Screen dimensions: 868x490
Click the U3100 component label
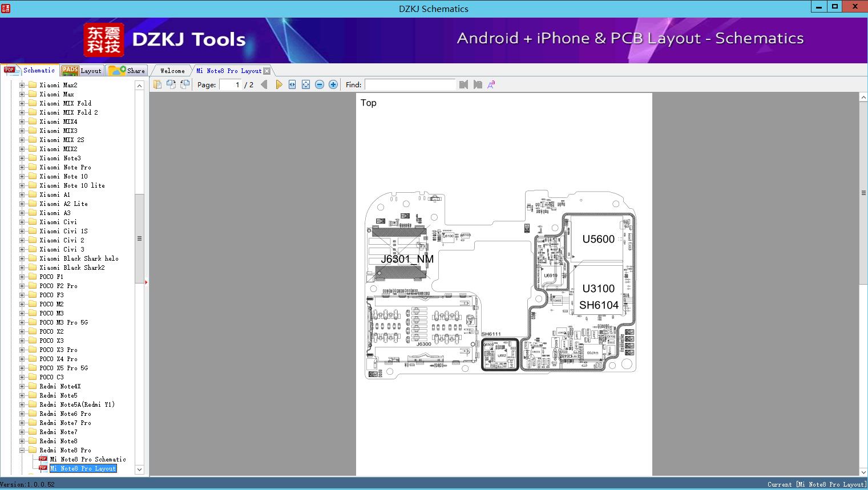pos(598,289)
